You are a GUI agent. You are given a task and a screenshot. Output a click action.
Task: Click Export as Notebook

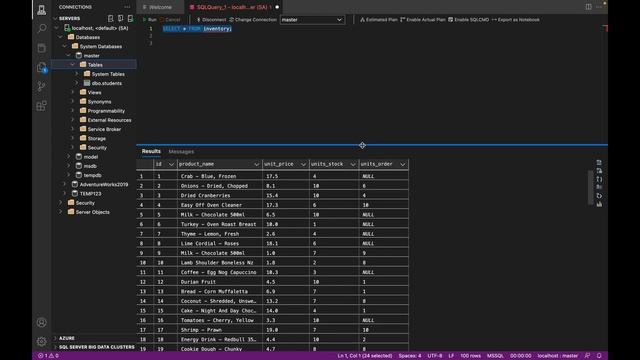click(516, 20)
